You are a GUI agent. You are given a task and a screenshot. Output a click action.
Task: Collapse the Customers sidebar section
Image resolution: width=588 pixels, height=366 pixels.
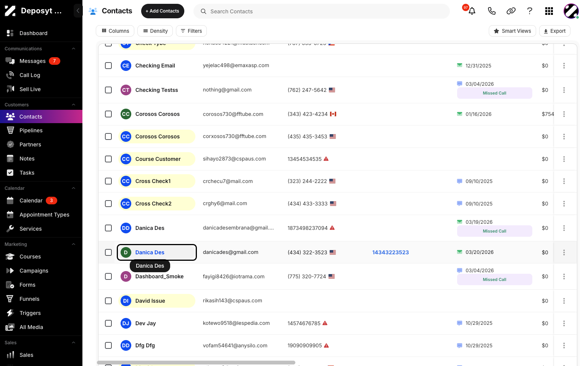click(x=74, y=105)
